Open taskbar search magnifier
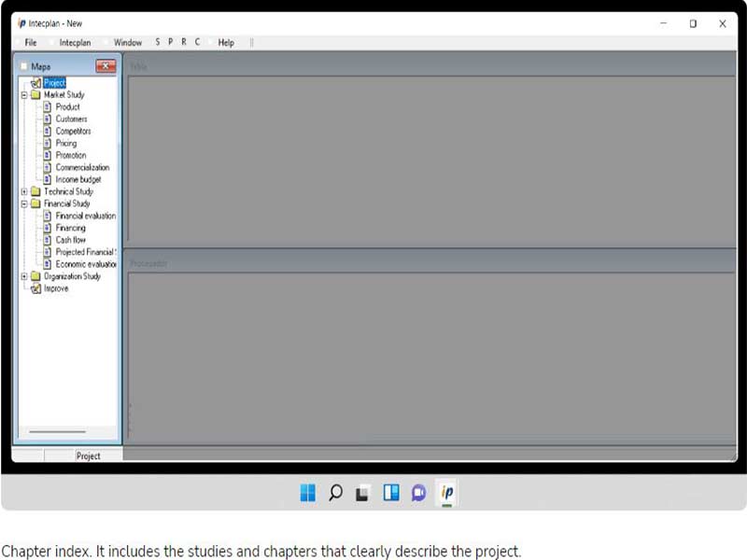This screenshot has width=747, height=560. point(335,493)
